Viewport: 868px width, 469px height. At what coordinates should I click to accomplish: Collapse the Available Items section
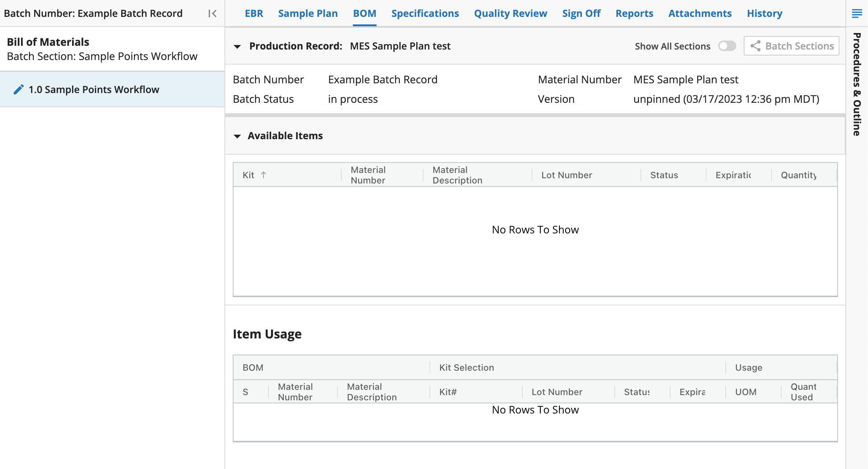tap(237, 136)
